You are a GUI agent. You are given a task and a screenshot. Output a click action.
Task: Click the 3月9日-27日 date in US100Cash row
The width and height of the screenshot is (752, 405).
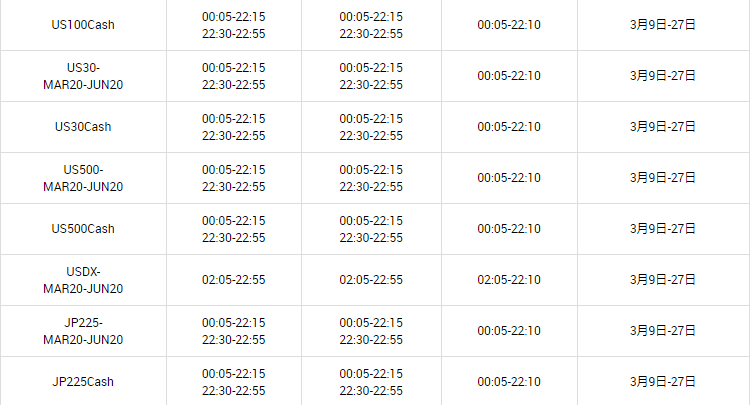pos(662,25)
